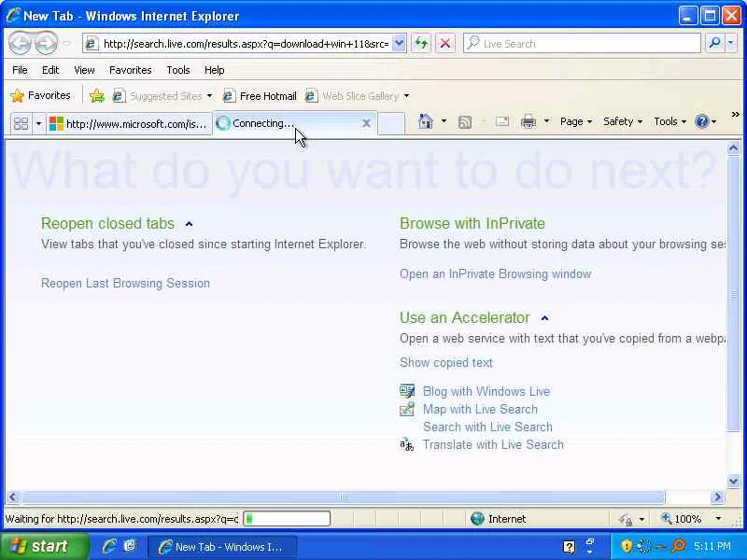
Task: Click the Read Mail icon
Action: tap(502, 121)
